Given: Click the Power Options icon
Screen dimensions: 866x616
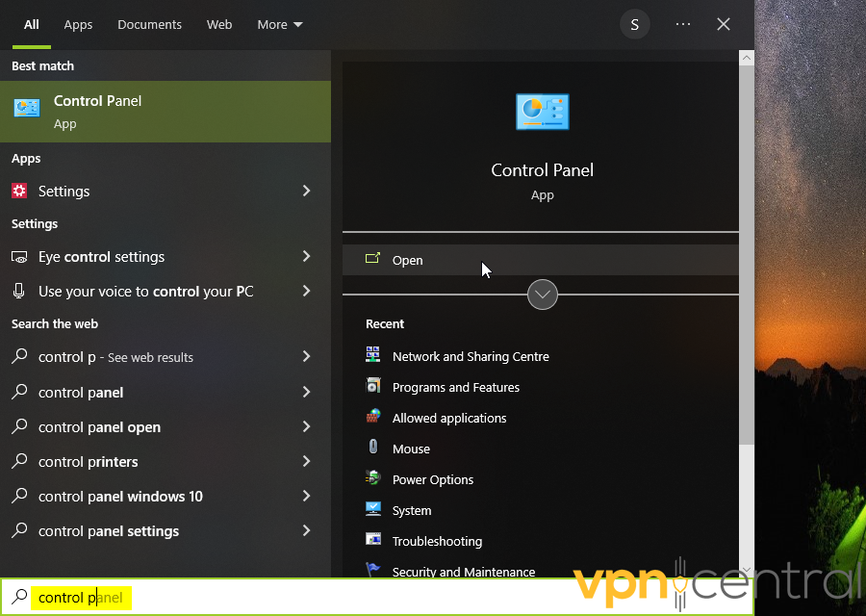Looking at the screenshot, I should tap(372, 478).
